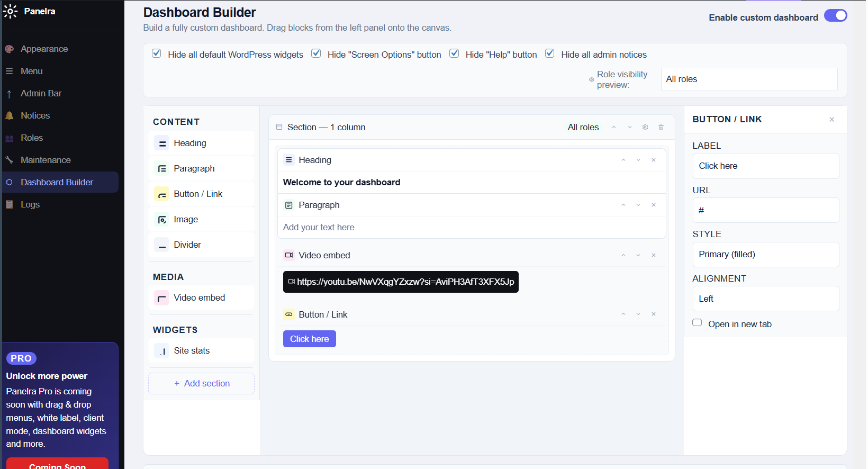This screenshot has height=469, width=868.
Task: Remove the Heading block from canvas
Action: (x=654, y=160)
